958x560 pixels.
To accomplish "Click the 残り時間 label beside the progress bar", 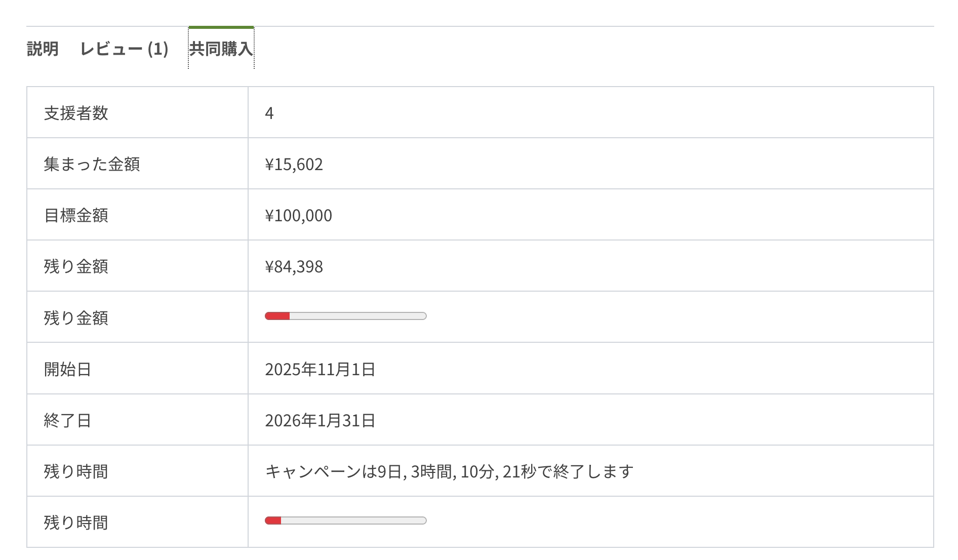I will [x=76, y=523].
